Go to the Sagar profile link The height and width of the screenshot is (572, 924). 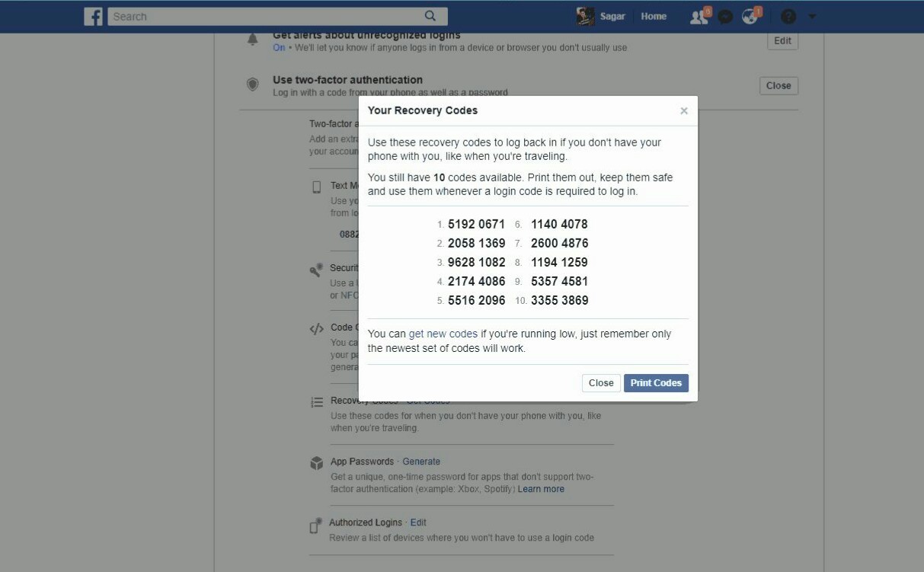[x=612, y=16]
